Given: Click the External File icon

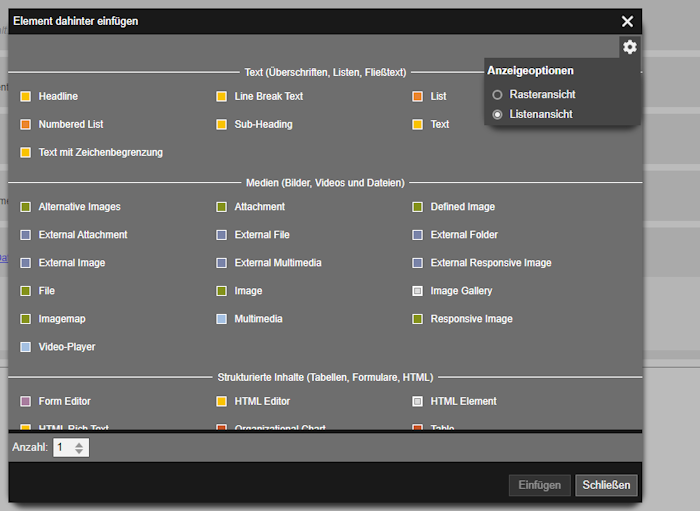Looking at the screenshot, I should pos(221,235).
